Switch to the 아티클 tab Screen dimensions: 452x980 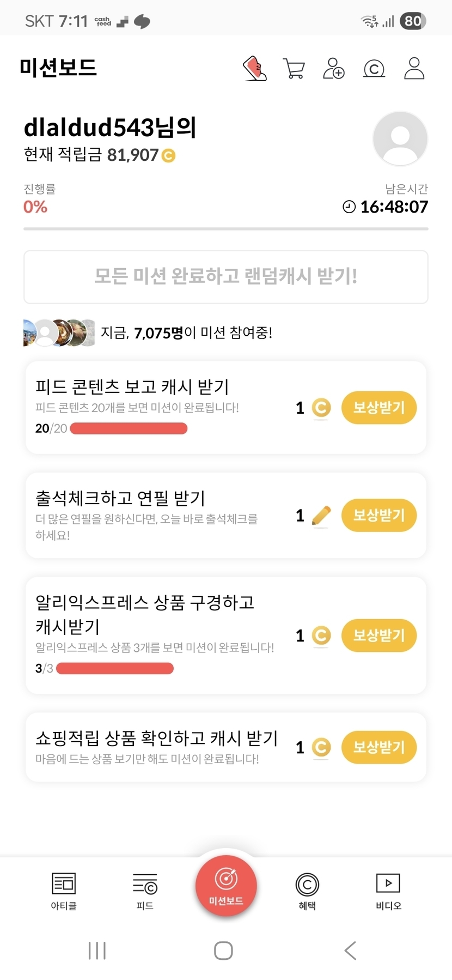click(64, 891)
